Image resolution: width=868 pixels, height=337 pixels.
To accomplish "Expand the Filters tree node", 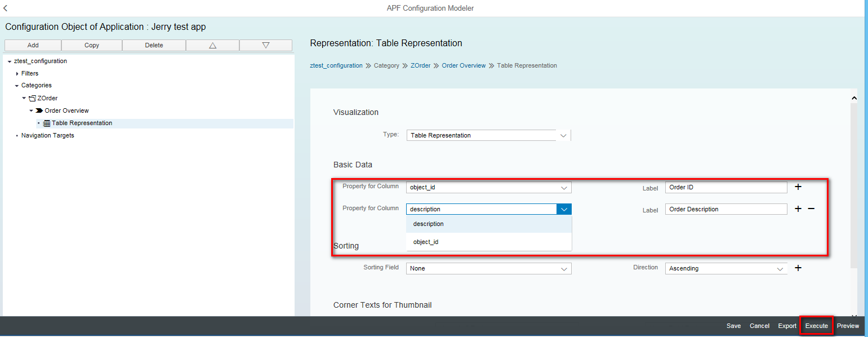I will 17,73.
